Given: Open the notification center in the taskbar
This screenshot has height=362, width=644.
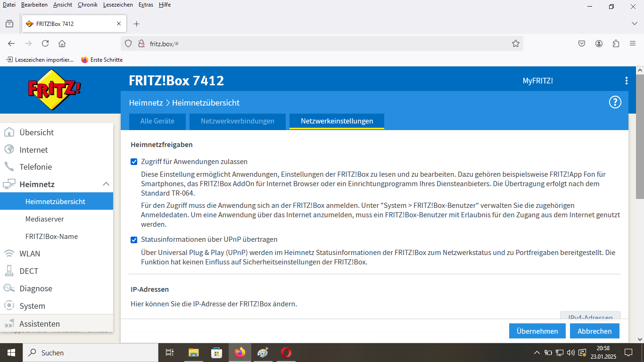Looking at the screenshot, I should coord(628,353).
